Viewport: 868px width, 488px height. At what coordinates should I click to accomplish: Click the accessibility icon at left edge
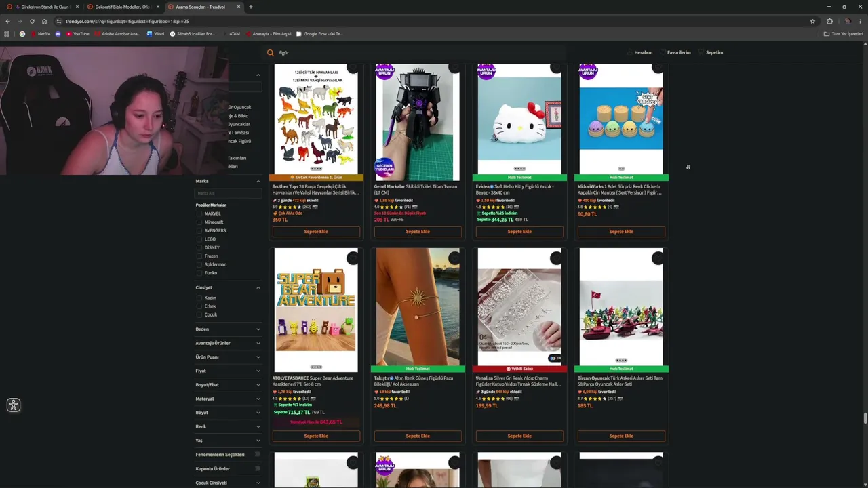tap(14, 405)
